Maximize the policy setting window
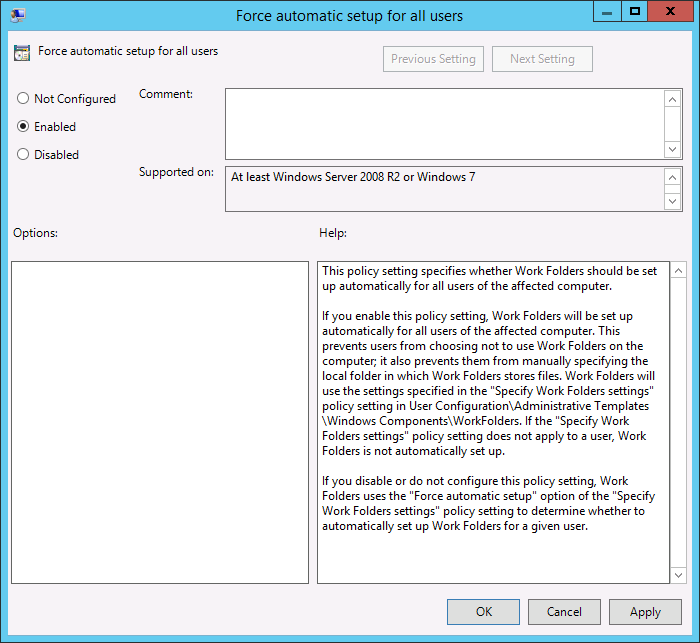Screen dimensions: 700x643 pyautogui.click(x=634, y=12)
